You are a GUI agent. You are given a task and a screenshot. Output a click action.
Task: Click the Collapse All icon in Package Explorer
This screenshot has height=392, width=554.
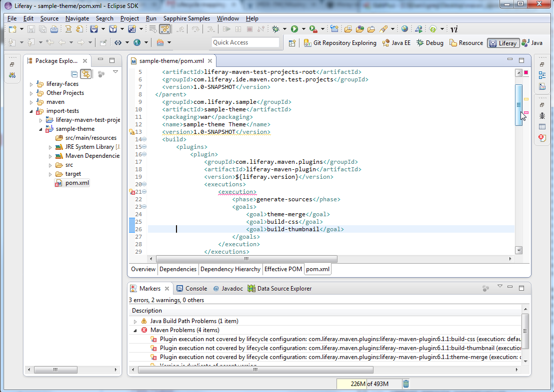(x=74, y=74)
